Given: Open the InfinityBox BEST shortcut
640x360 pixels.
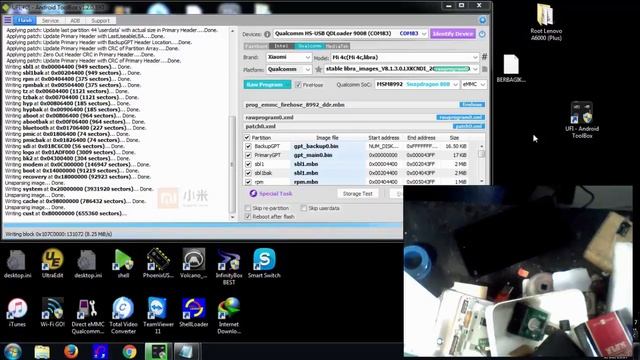Looking at the screenshot, I should [229, 267].
